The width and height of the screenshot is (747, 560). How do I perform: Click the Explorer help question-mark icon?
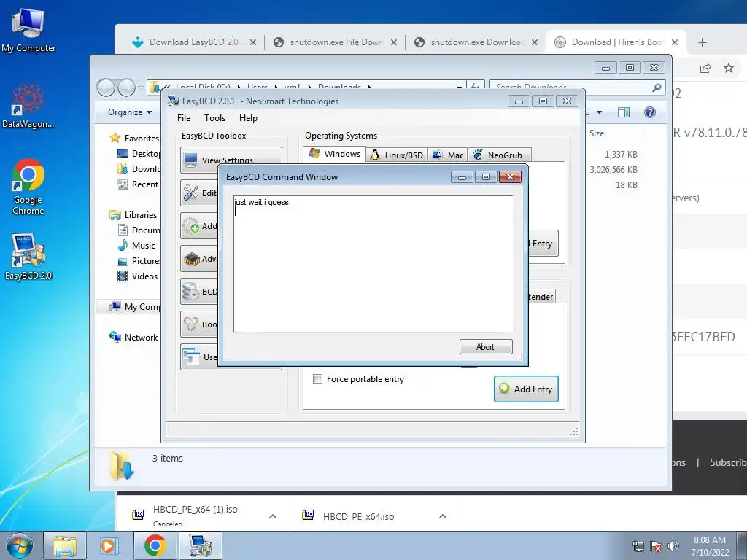pyautogui.click(x=649, y=112)
